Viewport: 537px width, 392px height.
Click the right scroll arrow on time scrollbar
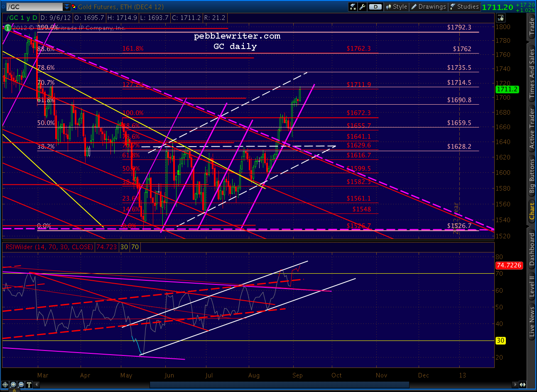(x=515, y=385)
